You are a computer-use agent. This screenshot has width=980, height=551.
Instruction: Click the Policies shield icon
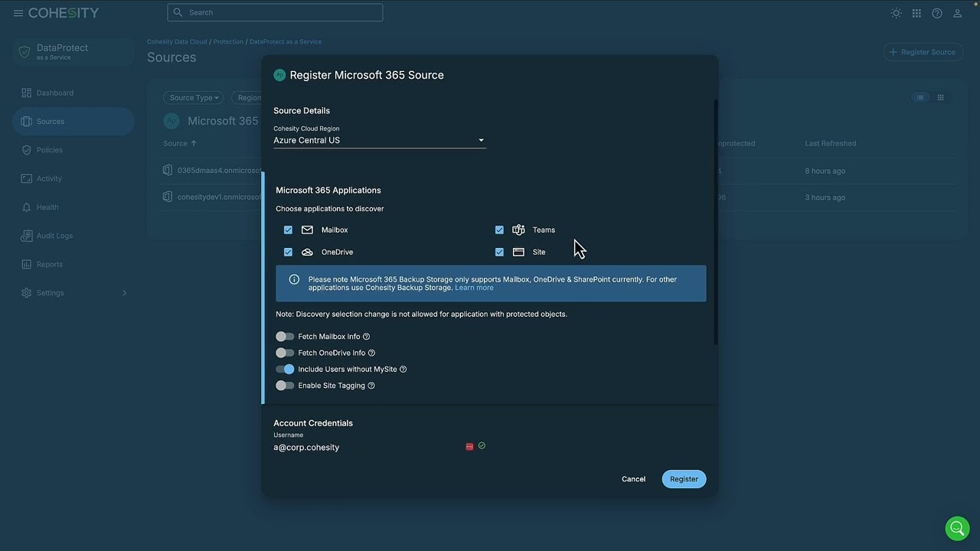(27, 150)
